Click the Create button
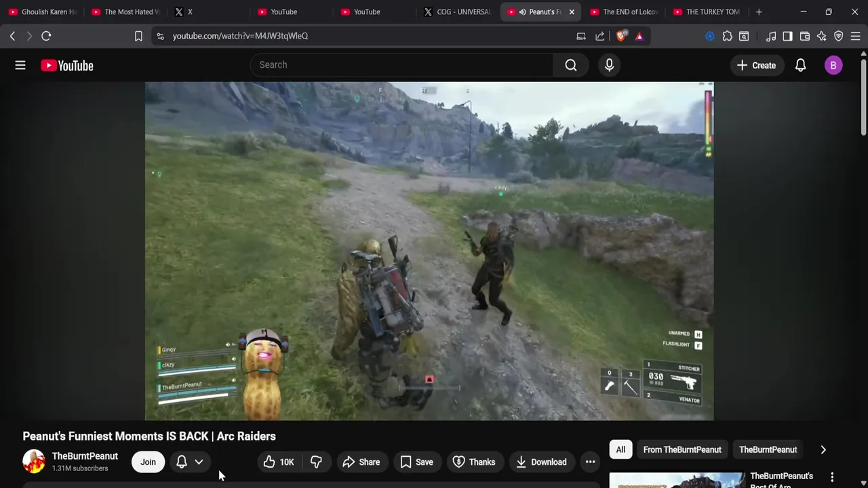 (x=756, y=65)
